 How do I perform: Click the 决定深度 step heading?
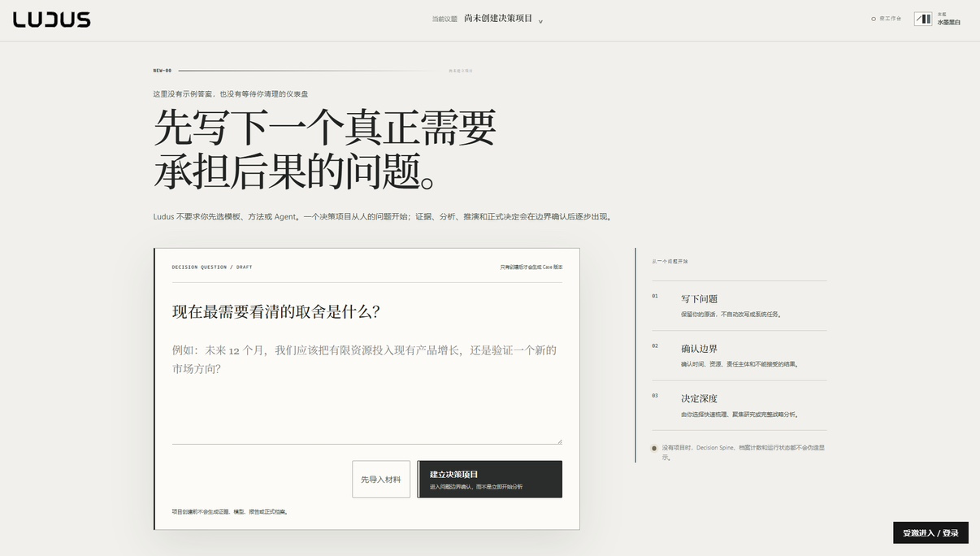point(699,398)
